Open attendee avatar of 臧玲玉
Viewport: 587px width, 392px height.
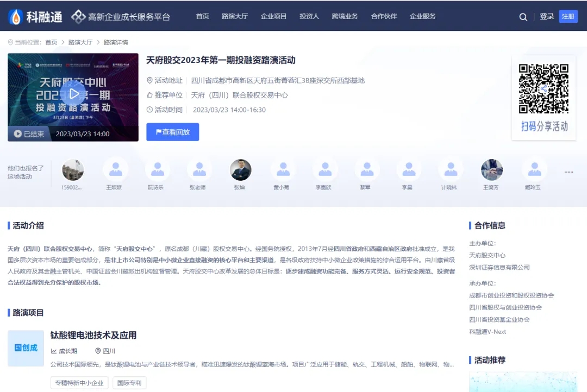[534, 170]
